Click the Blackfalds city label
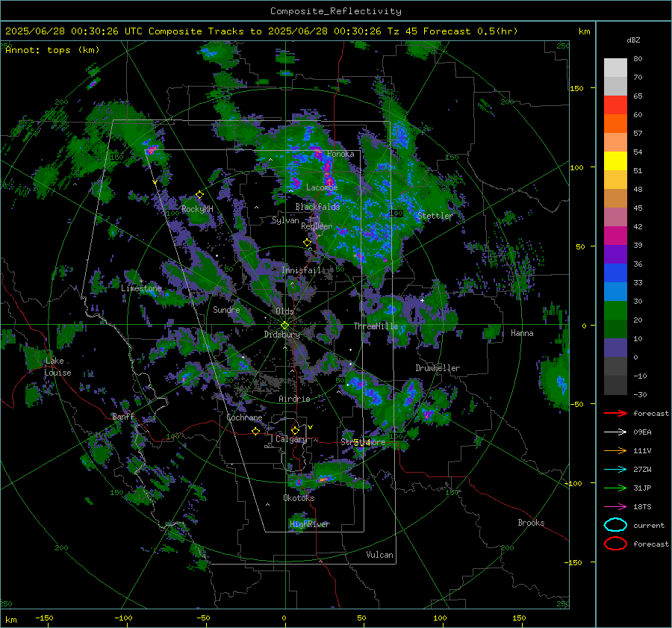This screenshot has height=628, width=672. pyautogui.click(x=317, y=207)
